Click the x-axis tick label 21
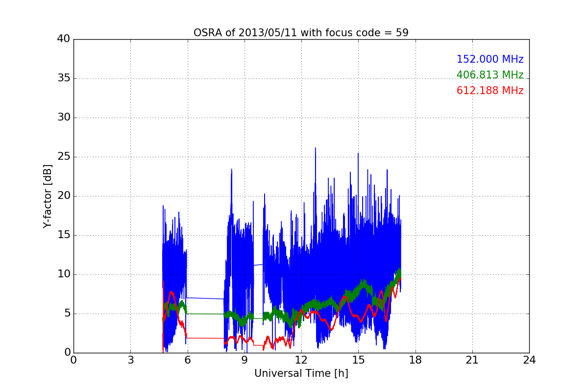This screenshot has height=392, width=588. [472, 360]
